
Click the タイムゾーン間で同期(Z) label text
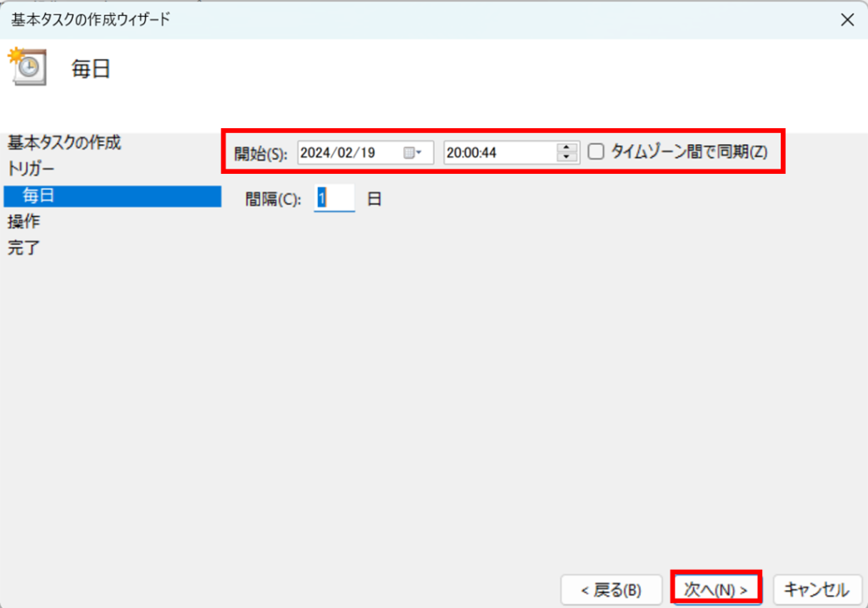pyautogui.click(x=689, y=152)
